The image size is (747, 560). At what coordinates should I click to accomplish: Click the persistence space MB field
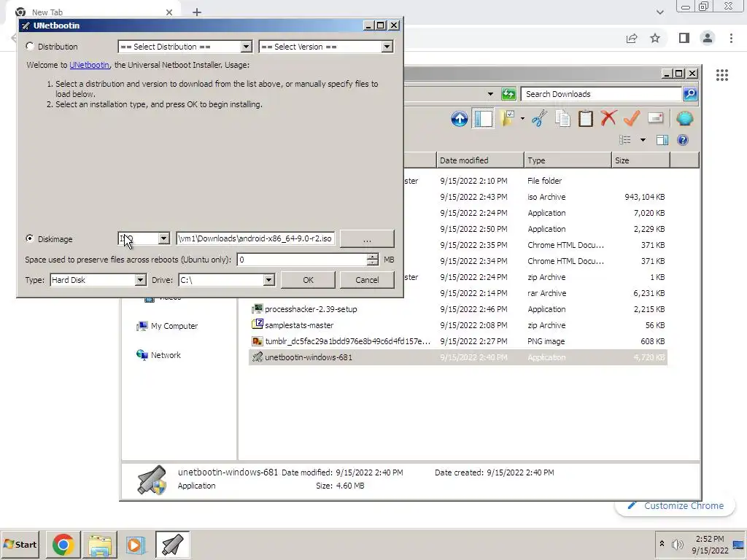tap(303, 260)
